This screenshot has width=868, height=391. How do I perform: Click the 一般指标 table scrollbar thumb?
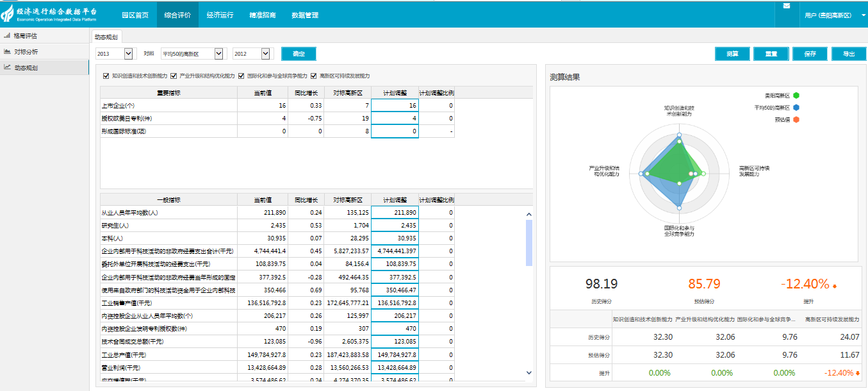[x=529, y=243]
